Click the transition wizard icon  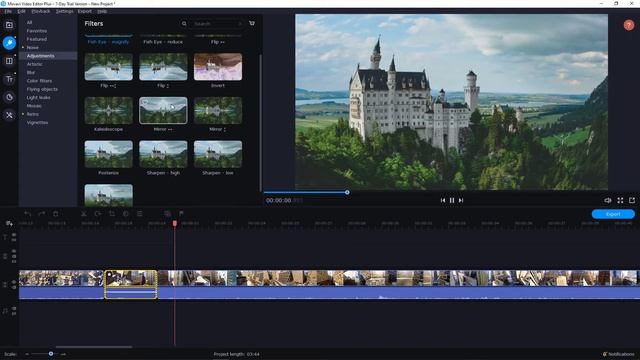point(167,213)
